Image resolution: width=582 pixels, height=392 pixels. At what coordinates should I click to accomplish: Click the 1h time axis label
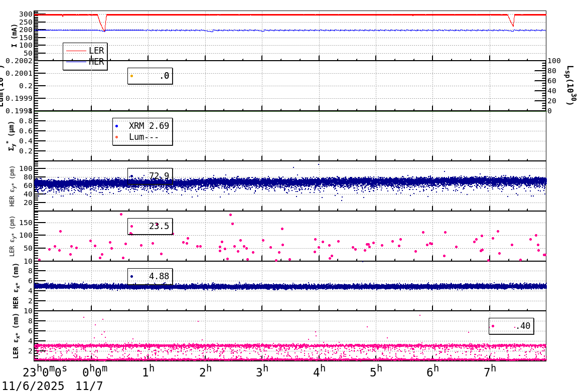coord(148,371)
